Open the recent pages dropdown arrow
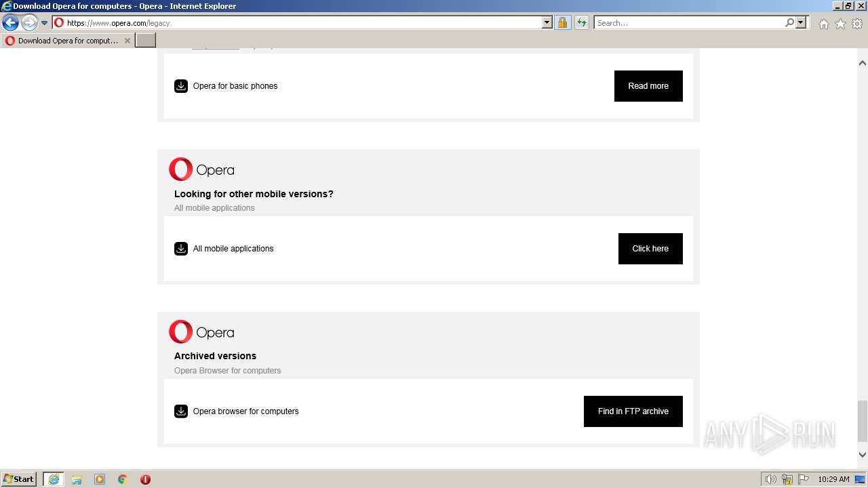The height and width of the screenshot is (488, 868). click(x=45, y=23)
